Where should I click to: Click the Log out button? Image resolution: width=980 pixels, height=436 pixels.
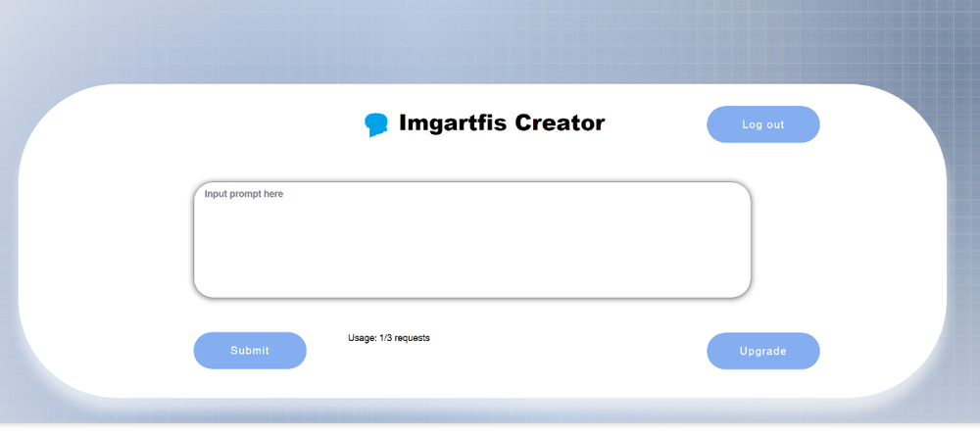763,124
